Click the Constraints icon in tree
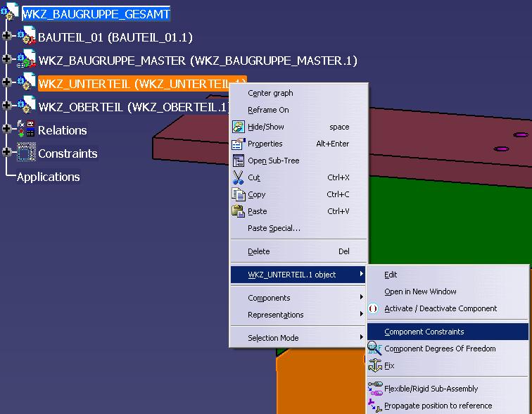 [x=26, y=151]
